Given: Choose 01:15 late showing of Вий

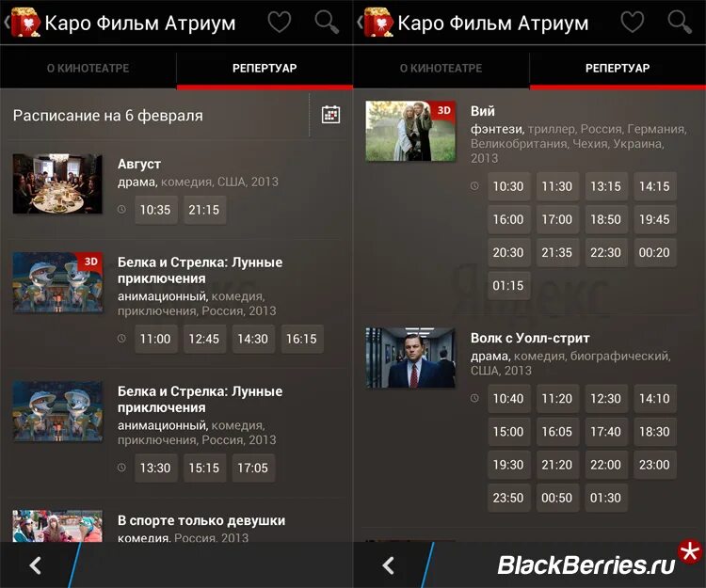Looking at the screenshot, I should pos(508,286).
